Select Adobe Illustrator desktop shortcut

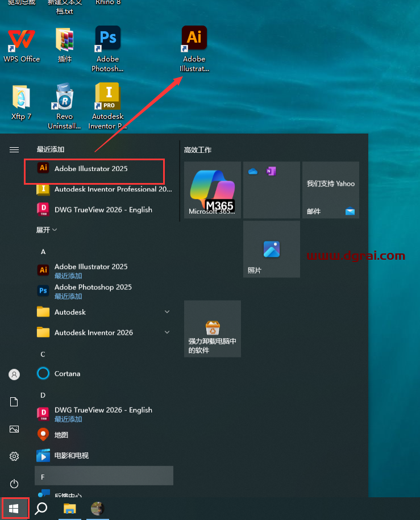pos(194,49)
